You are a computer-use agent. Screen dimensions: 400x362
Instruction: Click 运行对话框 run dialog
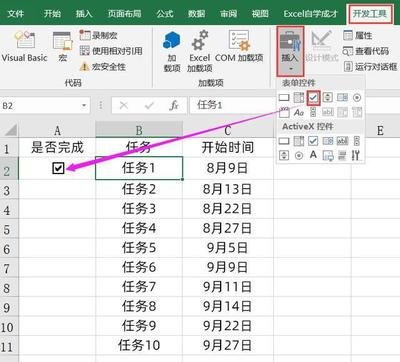370,67
